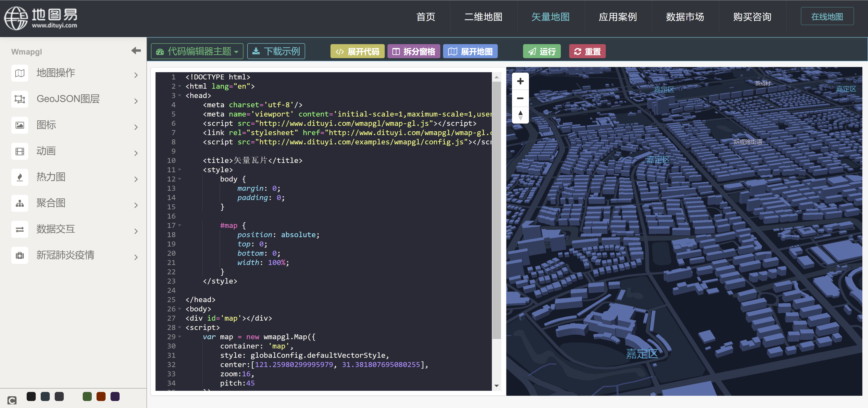Click the 图标 picture icon
This screenshot has width=868, height=408.
[20, 125]
